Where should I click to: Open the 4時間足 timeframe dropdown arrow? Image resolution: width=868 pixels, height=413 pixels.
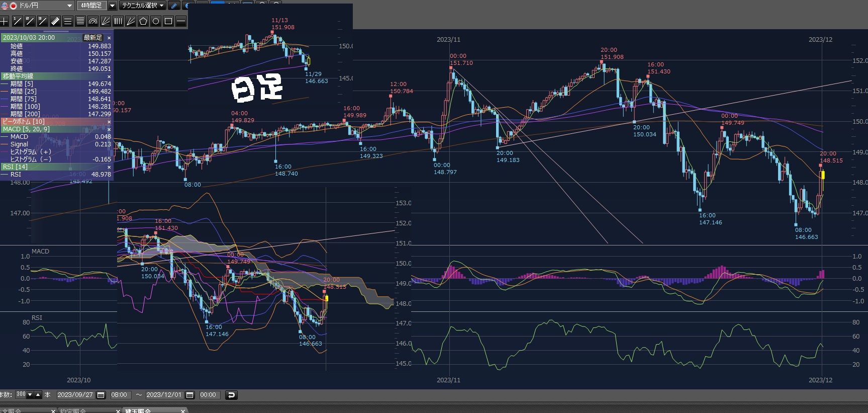click(x=112, y=6)
